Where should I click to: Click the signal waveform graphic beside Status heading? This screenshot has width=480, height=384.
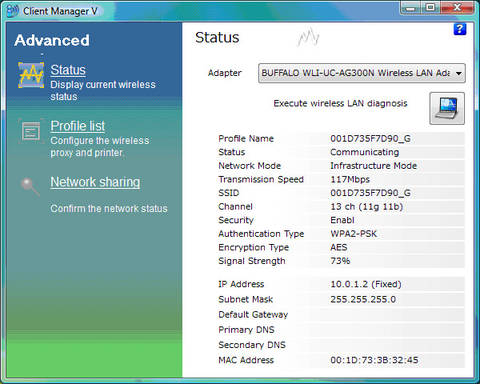point(308,37)
